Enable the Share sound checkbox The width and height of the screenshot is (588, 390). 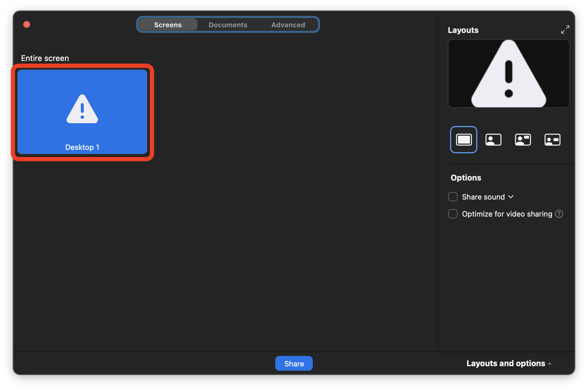point(453,196)
